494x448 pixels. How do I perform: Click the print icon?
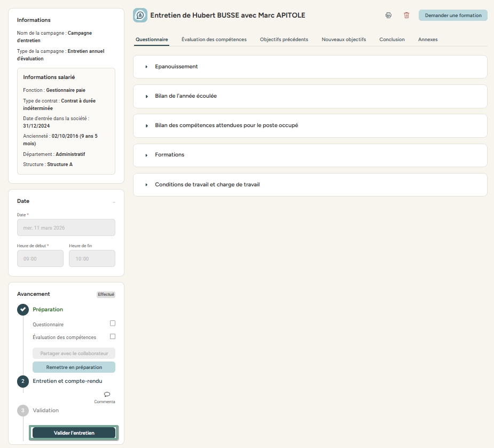pos(388,15)
